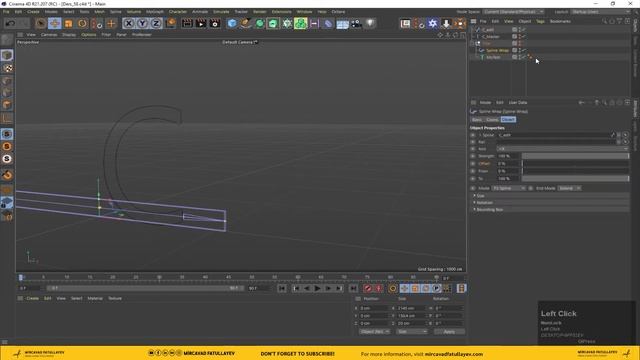Switch to Model mode in left palette
This screenshot has height=360, width=640.
[7, 55]
